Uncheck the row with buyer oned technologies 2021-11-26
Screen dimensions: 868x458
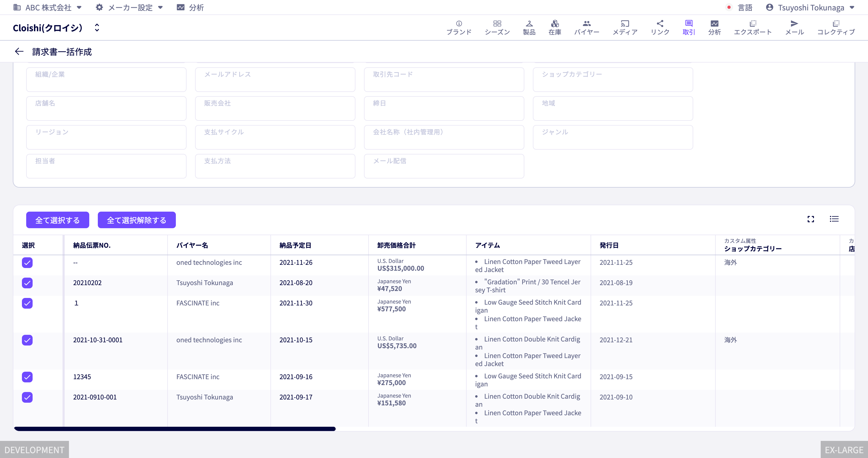27,262
